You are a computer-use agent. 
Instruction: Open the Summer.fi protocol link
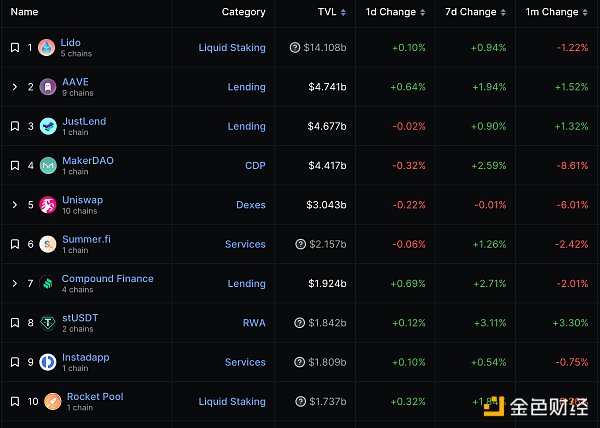84,239
